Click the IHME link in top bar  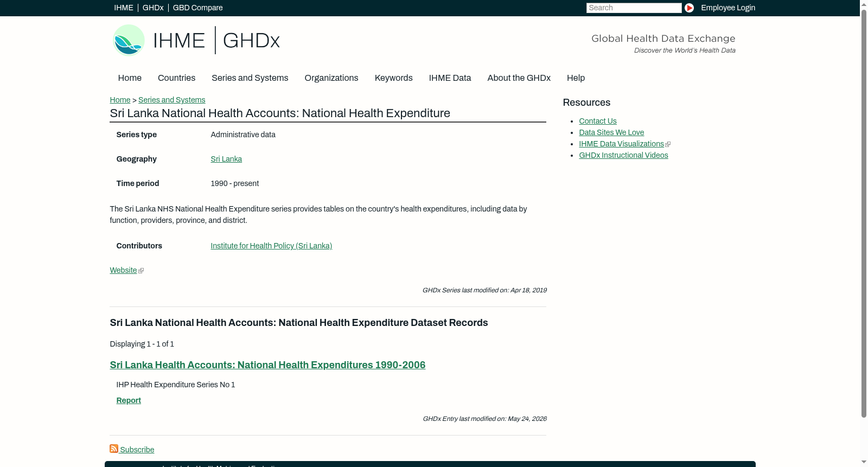click(x=124, y=8)
